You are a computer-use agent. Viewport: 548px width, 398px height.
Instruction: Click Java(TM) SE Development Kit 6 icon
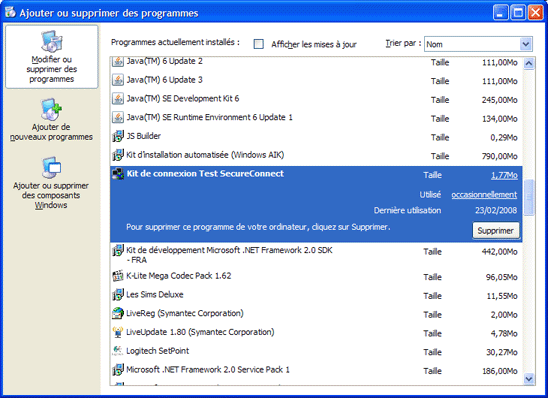[118, 99]
